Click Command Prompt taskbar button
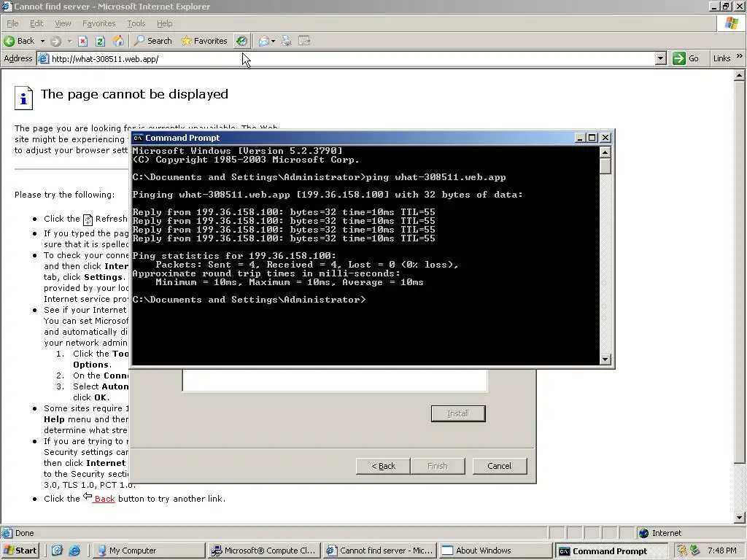The image size is (747, 560). click(x=611, y=551)
